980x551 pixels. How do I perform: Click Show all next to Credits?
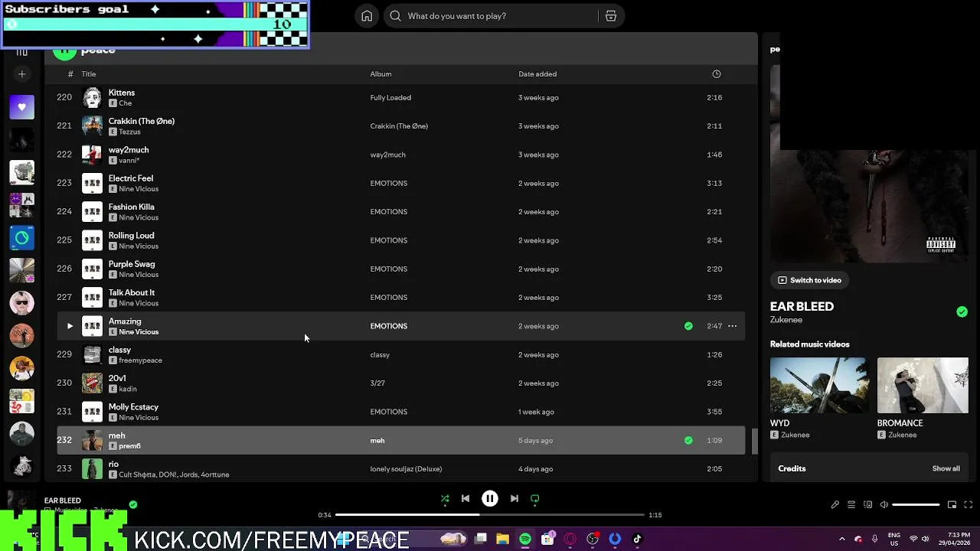click(x=946, y=468)
